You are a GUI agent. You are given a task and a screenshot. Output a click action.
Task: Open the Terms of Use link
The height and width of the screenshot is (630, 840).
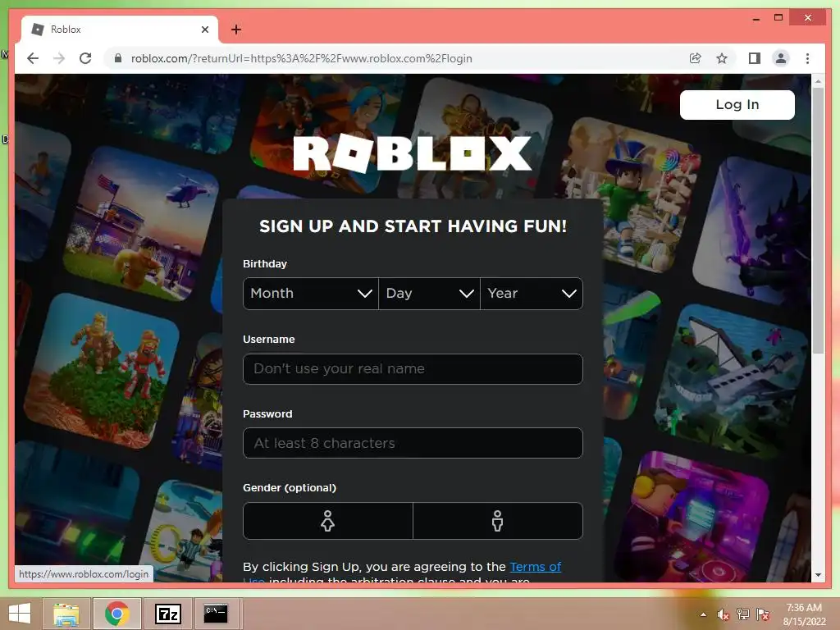point(535,567)
